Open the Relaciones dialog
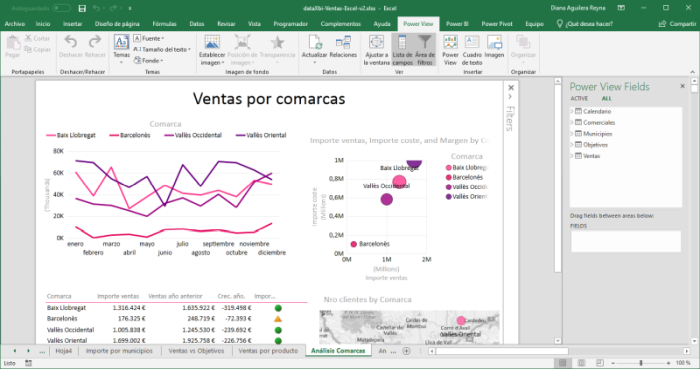 pos(343,47)
